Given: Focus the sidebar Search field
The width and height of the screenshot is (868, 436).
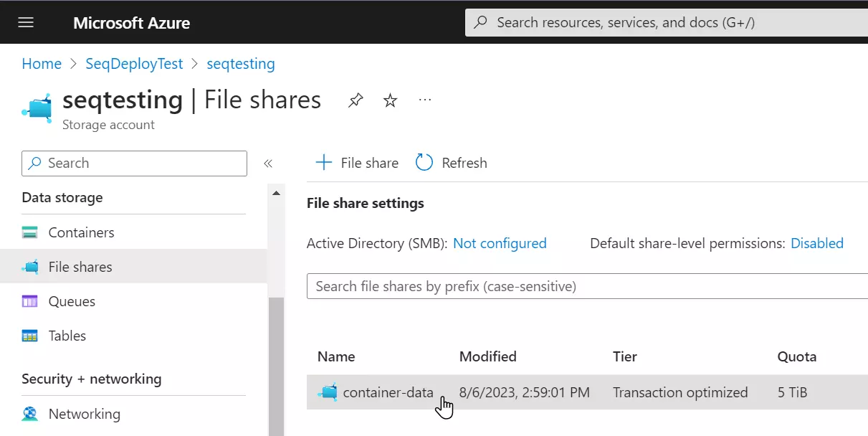Looking at the screenshot, I should 135,163.
